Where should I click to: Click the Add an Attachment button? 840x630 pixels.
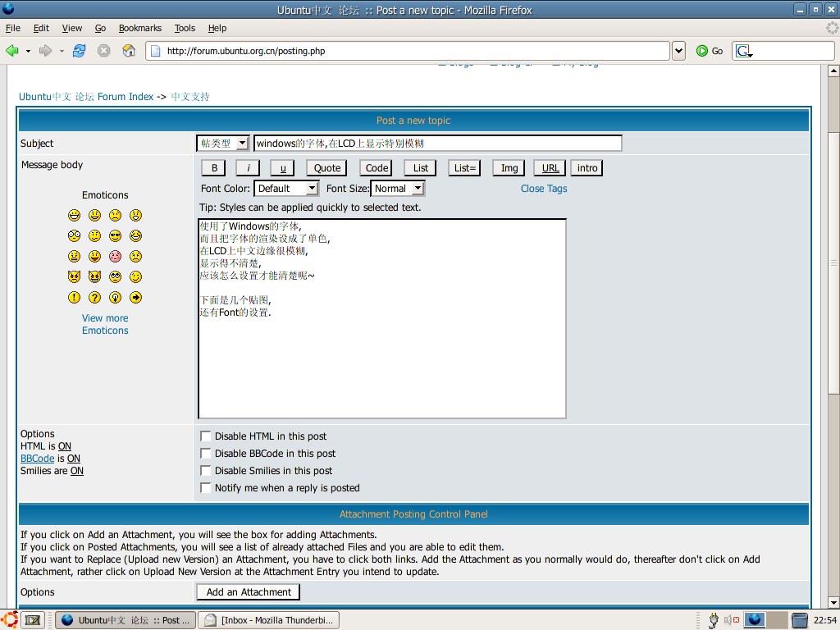pyautogui.click(x=249, y=592)
